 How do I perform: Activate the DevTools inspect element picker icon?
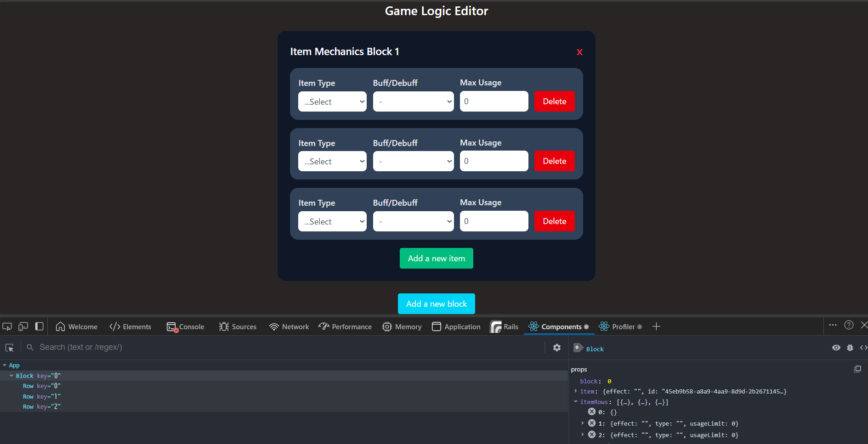pos(7,326)
